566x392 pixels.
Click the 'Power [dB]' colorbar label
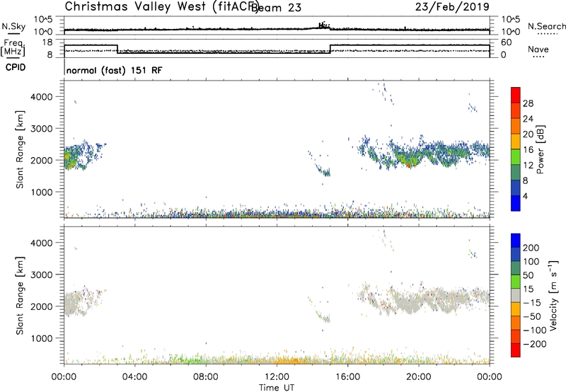[540, 149]
